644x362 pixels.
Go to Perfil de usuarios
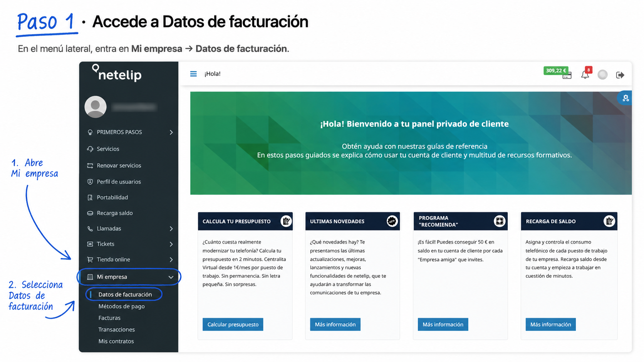pos(119,182)
